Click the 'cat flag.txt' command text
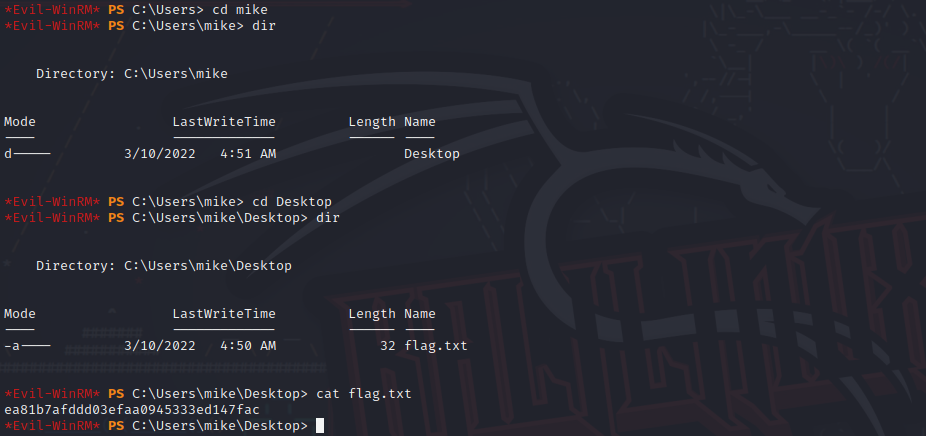This screenshot has height=436, width=926. (364, 394)
